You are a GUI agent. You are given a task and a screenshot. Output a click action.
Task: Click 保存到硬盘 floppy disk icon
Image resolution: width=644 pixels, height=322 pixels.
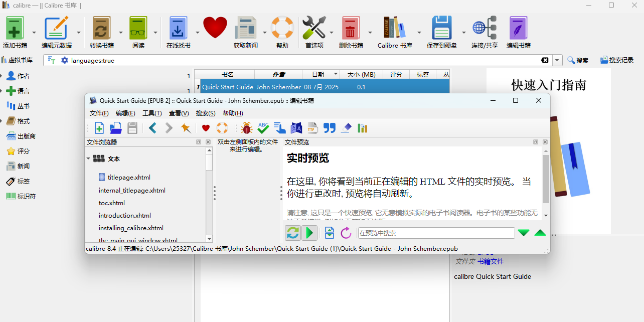point(442,28)
